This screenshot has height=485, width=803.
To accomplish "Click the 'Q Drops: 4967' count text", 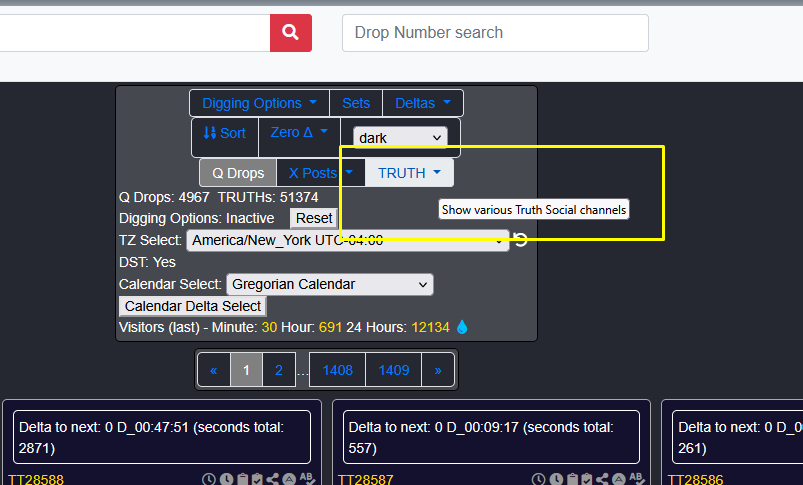I will tap(164, 197).
